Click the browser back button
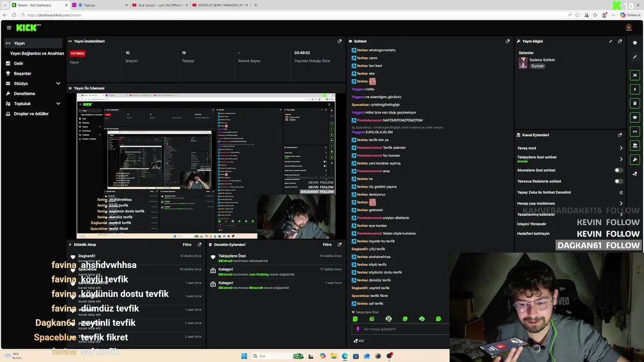The image size is (644, 362). tap(6, 15)
